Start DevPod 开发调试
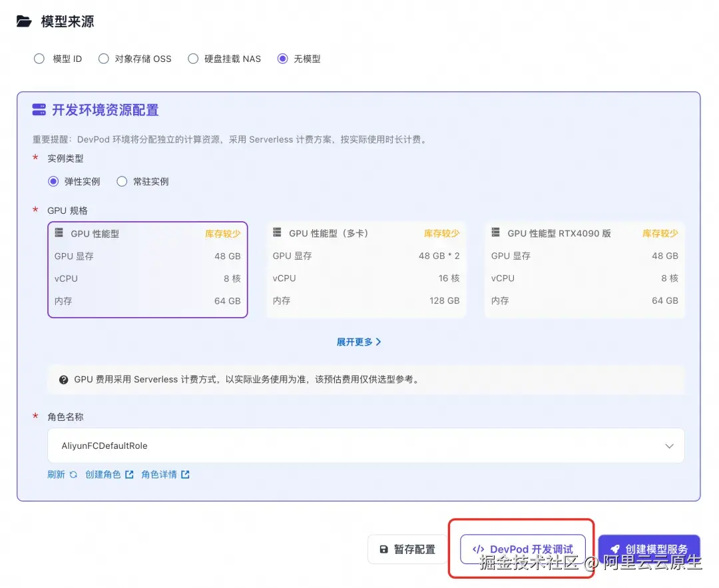 523,549
